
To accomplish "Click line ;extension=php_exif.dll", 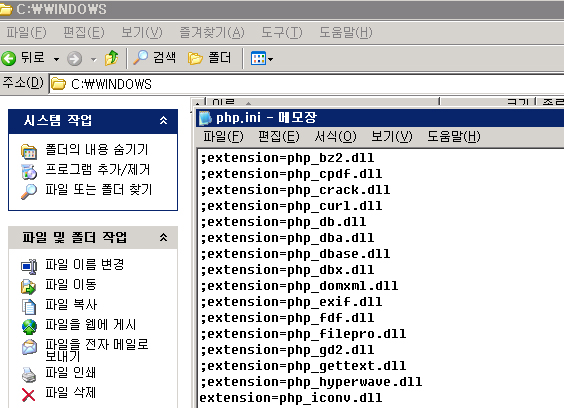I will pos(291,302).
